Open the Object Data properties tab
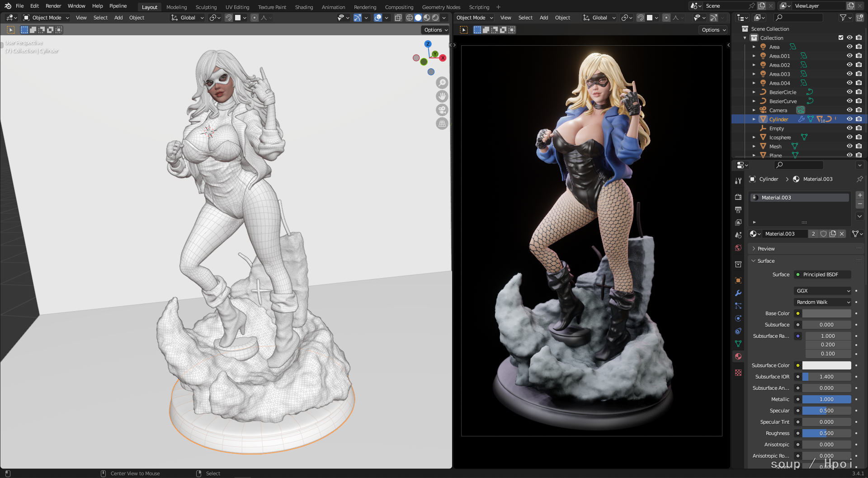Viewport: 868px width, 478px height. point(738,344)
